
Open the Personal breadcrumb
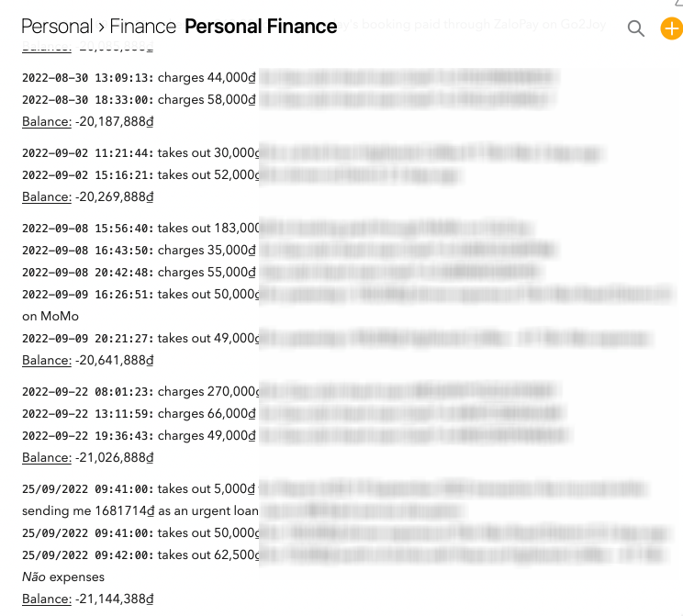[57, 27]
